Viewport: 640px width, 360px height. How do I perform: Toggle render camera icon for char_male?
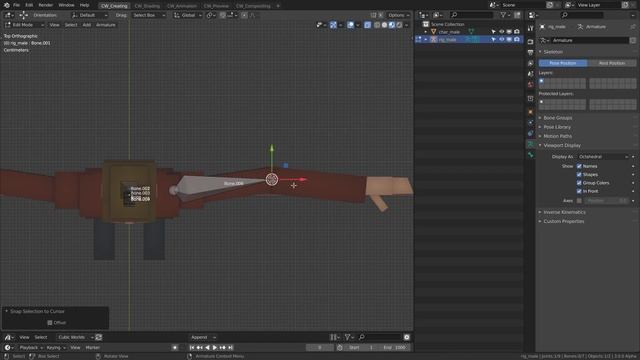tap(517, 32)
